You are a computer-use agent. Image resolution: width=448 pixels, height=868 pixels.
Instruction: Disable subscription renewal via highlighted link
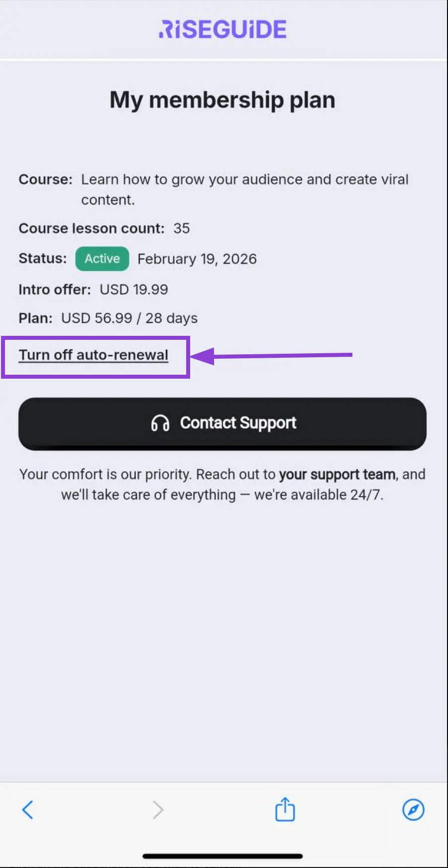point(94,355)
